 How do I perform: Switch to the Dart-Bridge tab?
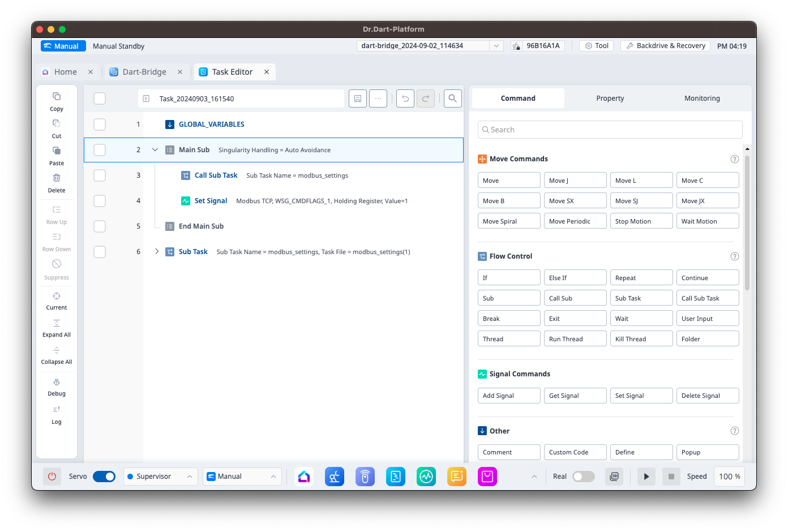coord(144,72)
